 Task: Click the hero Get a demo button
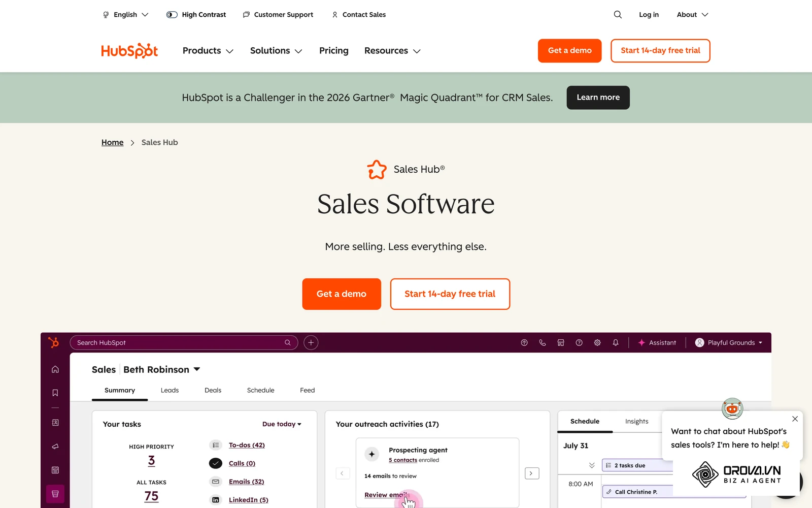(x=342, y=294)
